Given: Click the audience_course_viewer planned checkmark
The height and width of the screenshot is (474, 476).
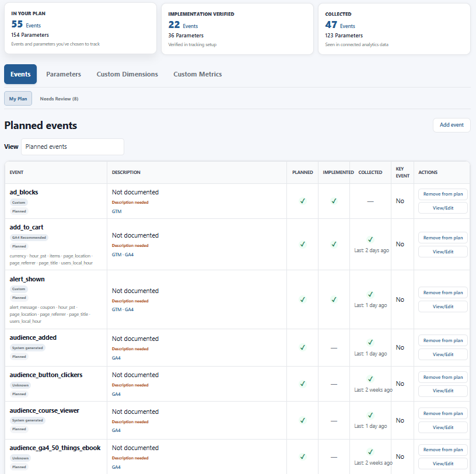Looking at the screenshot, I should (302, 420).
